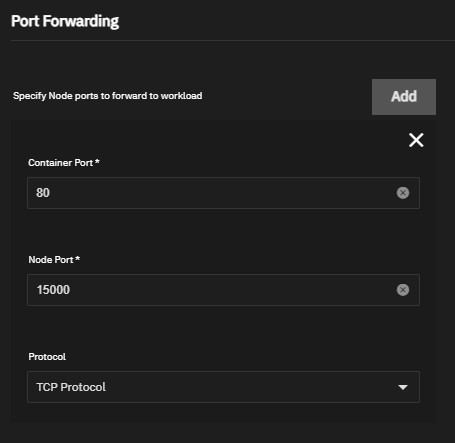Click the Protocol field label

point(47,357)
